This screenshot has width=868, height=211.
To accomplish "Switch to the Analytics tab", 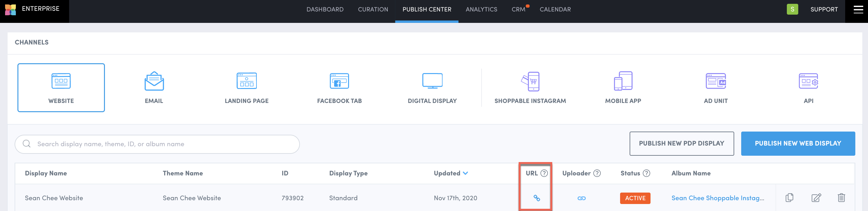I will tap(481, 10).
